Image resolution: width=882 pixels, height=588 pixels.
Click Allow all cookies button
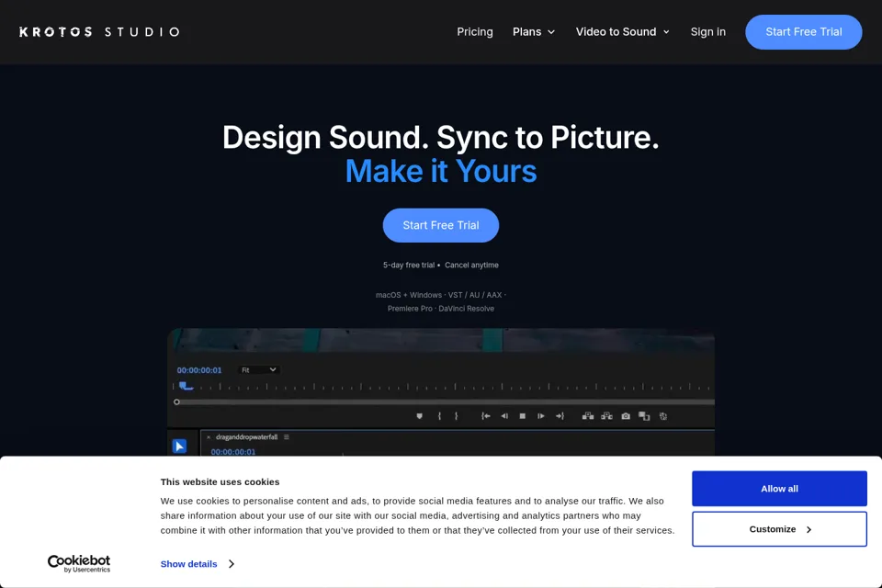[x=779, y=489]
